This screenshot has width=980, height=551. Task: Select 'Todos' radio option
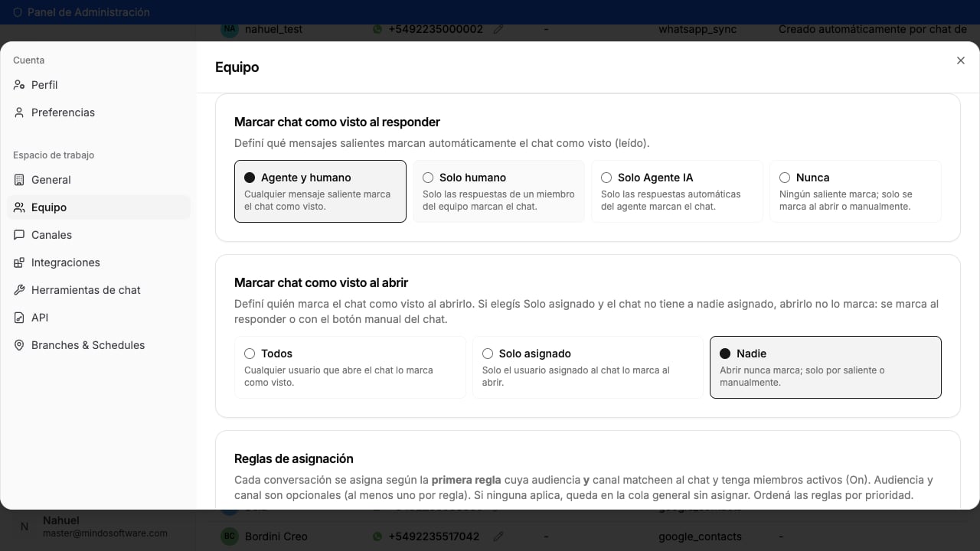pyautogui.click(x=350, y=367)
